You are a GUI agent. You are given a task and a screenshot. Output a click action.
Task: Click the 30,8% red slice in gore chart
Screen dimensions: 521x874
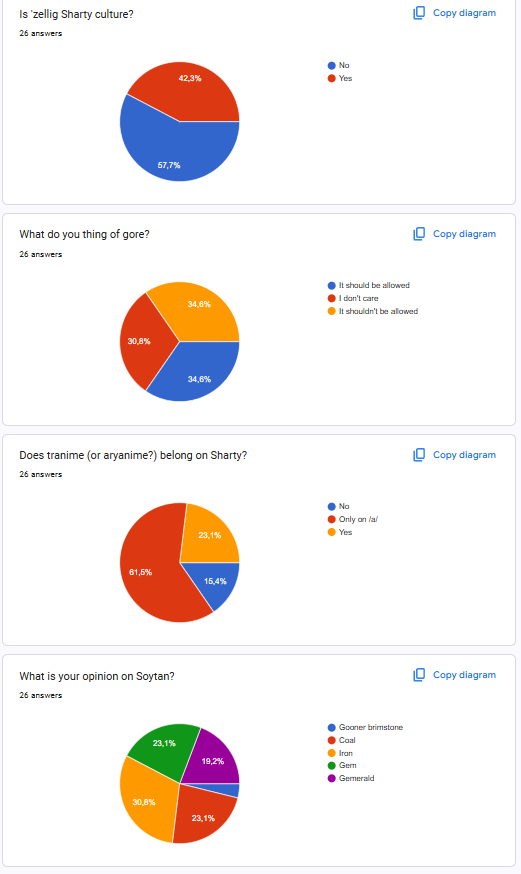(142, 341)
